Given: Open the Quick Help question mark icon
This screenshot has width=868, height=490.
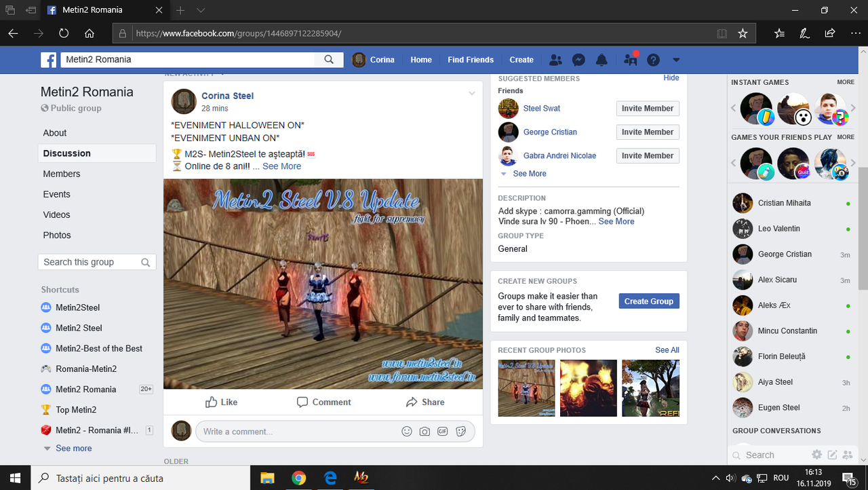Looking at the screenshot, I should pyautogui.click(x=653, y=60).
